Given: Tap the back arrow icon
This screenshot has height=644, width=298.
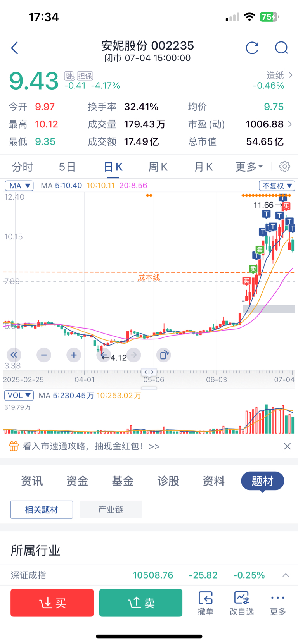Looking at the screenshot, I should click(15, 48).
